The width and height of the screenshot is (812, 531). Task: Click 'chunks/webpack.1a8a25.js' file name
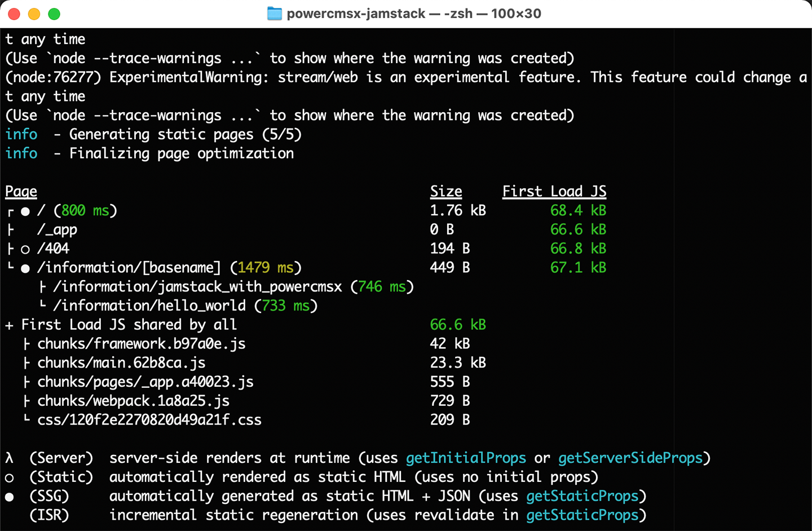pos(134,401)
